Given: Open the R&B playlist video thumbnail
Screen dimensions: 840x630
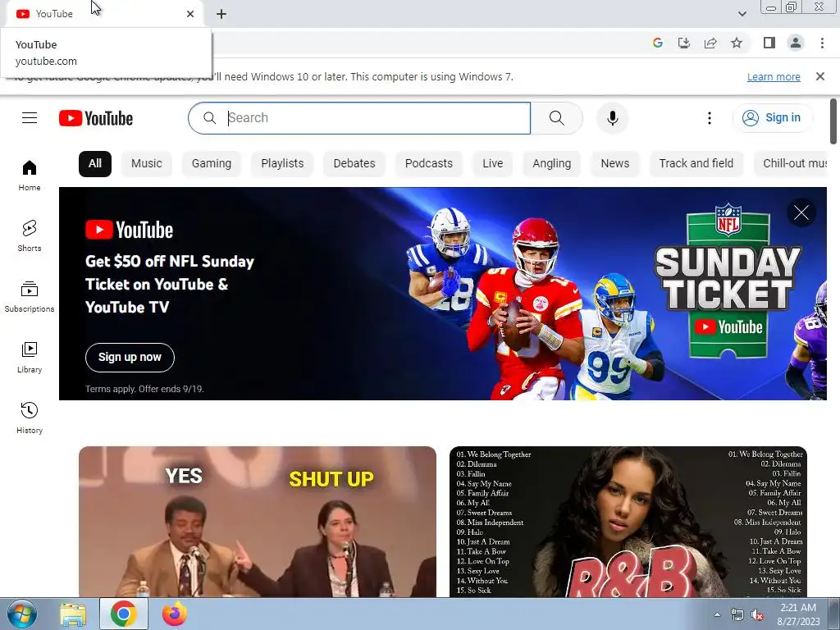Looking at the screenshot, I should pyautogui.click(x=628, y=522).
